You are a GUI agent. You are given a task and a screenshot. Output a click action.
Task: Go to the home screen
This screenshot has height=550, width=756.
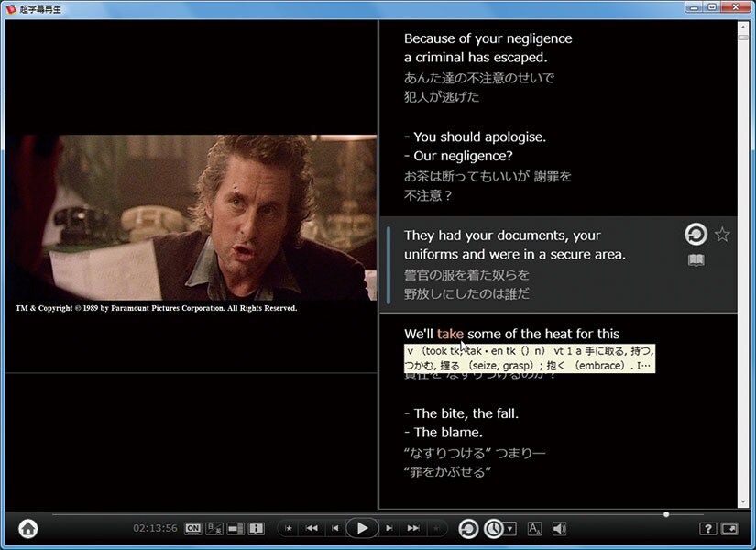tap(28, 529)
